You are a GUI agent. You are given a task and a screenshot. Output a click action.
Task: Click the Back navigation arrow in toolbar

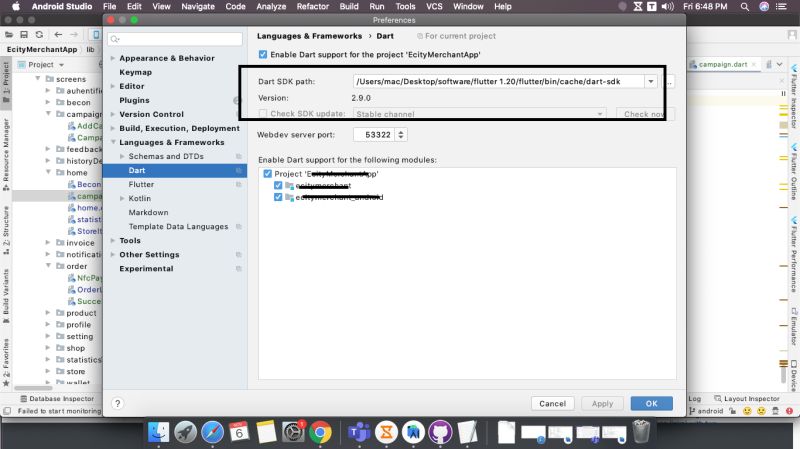tap(58, 34)
